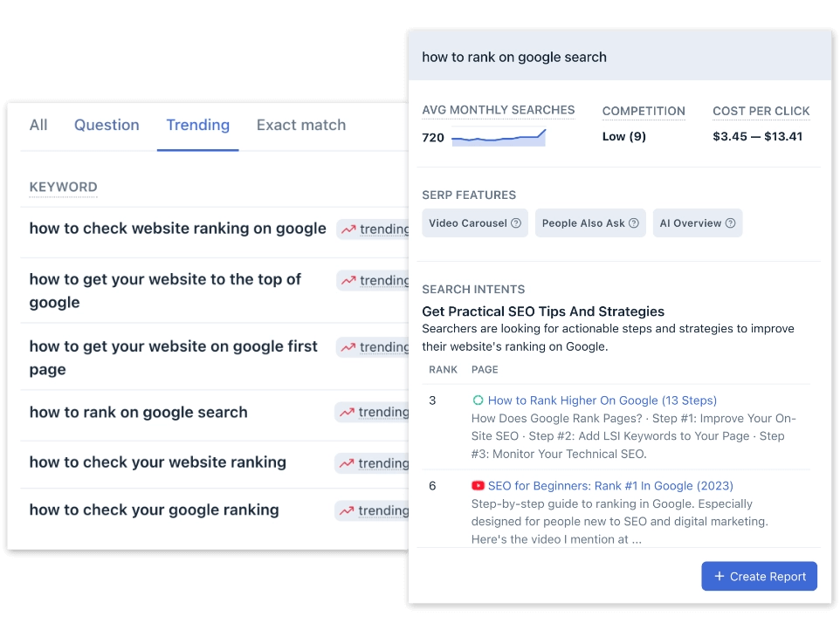Select the Trending tab

pyautogui.click(x=198, y=125)
